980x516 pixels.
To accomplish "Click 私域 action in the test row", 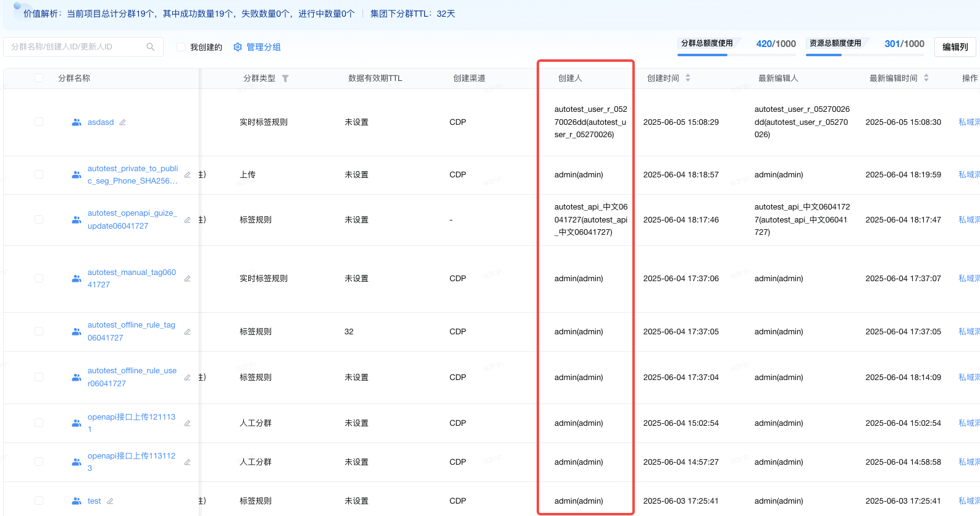I will 969,501.
